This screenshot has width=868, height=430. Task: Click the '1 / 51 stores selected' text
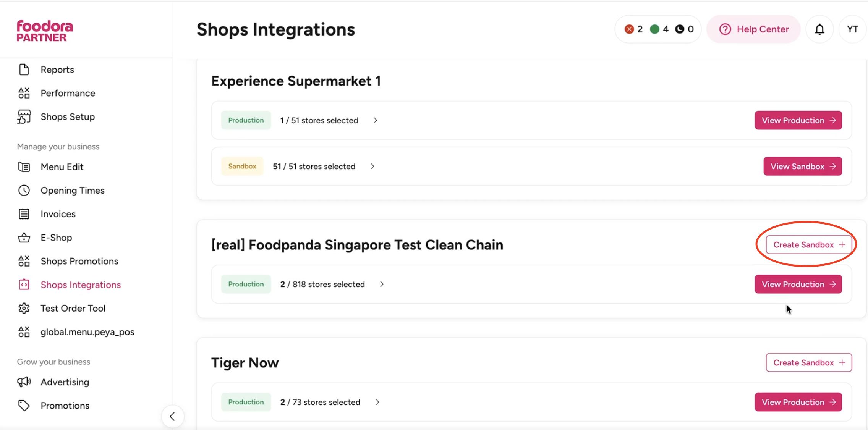[x=319, y=120]
